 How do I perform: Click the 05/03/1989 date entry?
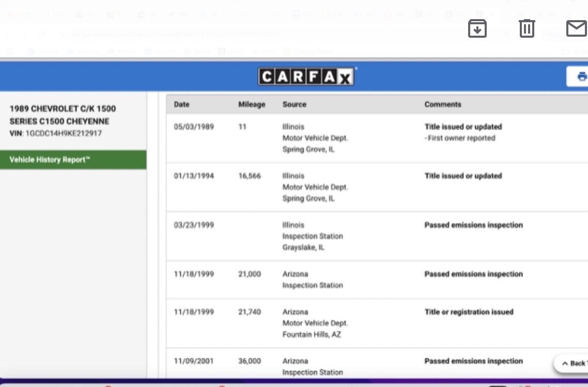[x=193, y=127]
